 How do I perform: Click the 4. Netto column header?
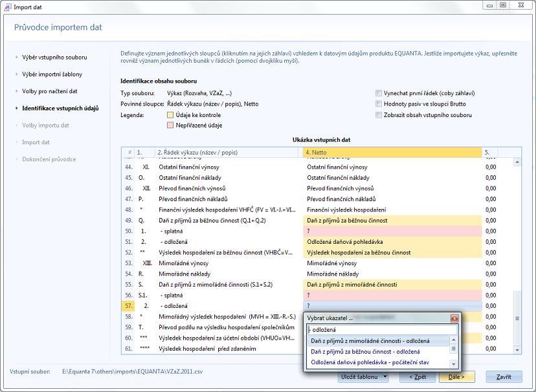click(392, 152)
